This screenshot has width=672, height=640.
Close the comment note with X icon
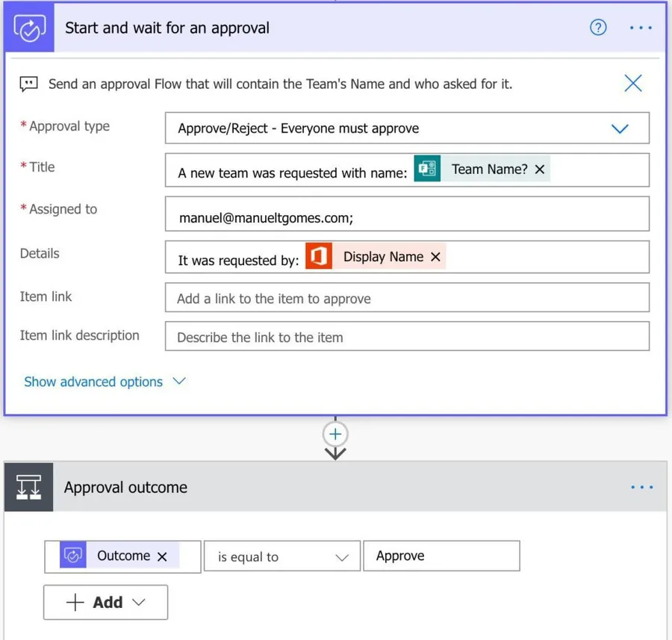tap(632, 84)
